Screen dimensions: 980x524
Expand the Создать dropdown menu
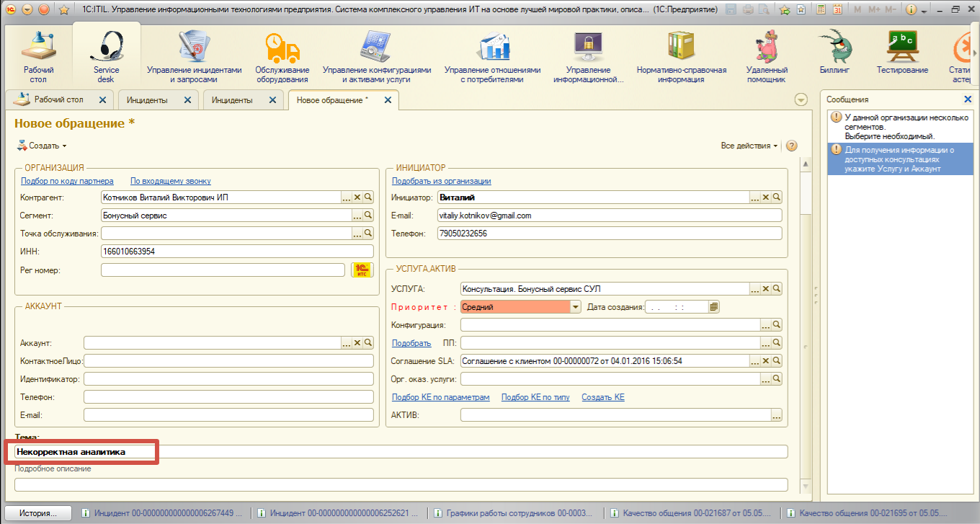pyautogui.click(x=41, y=146)
